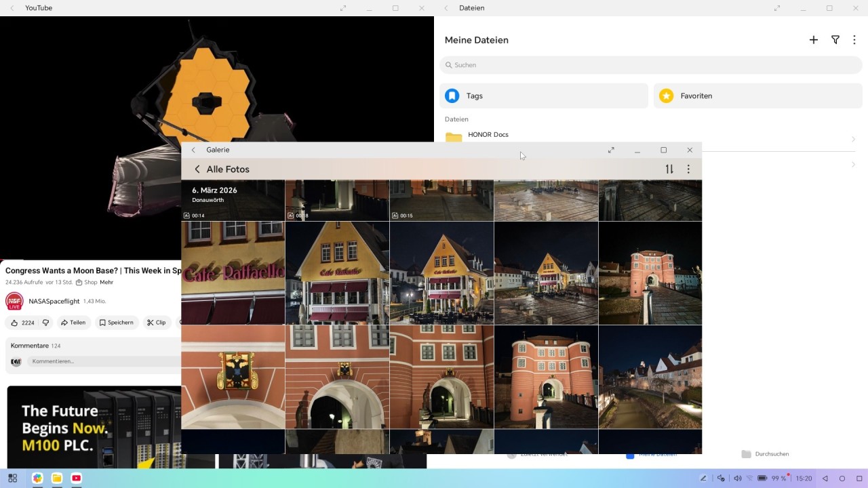This screenshot has width=868, height=488.
Task: Open the filter icon in Meine Dateien
Action: [835, 40]
